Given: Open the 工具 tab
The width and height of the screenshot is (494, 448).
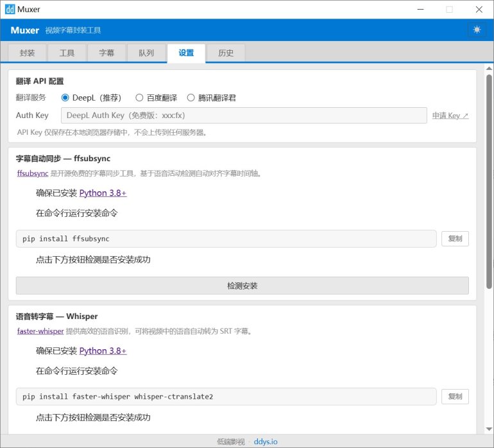Looking at the screenshot, I should [x=67, y=53].
